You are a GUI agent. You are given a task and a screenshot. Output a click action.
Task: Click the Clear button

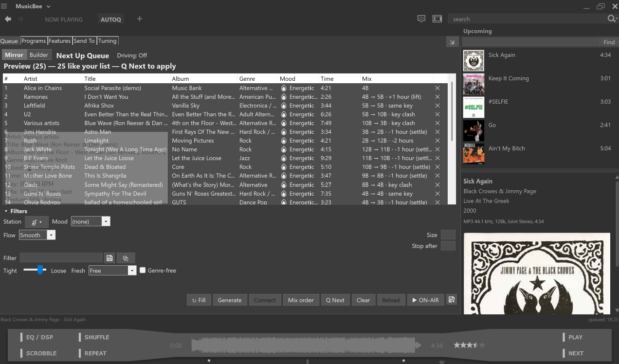pos(363,300)
